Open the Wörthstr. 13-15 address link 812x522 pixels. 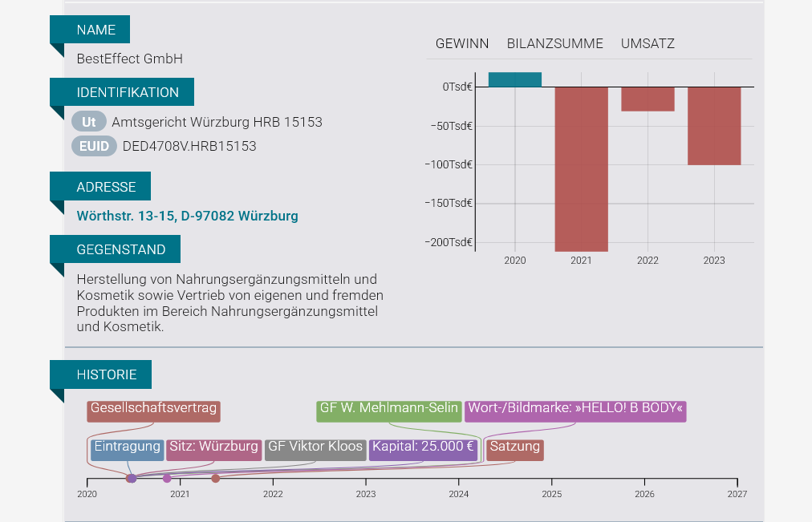187,216
